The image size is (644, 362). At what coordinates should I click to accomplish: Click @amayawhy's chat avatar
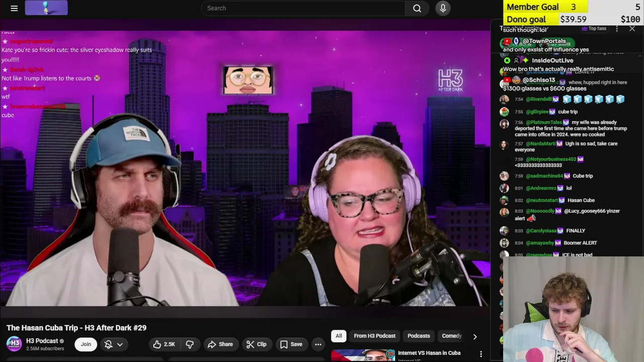[x=504, y=243]
